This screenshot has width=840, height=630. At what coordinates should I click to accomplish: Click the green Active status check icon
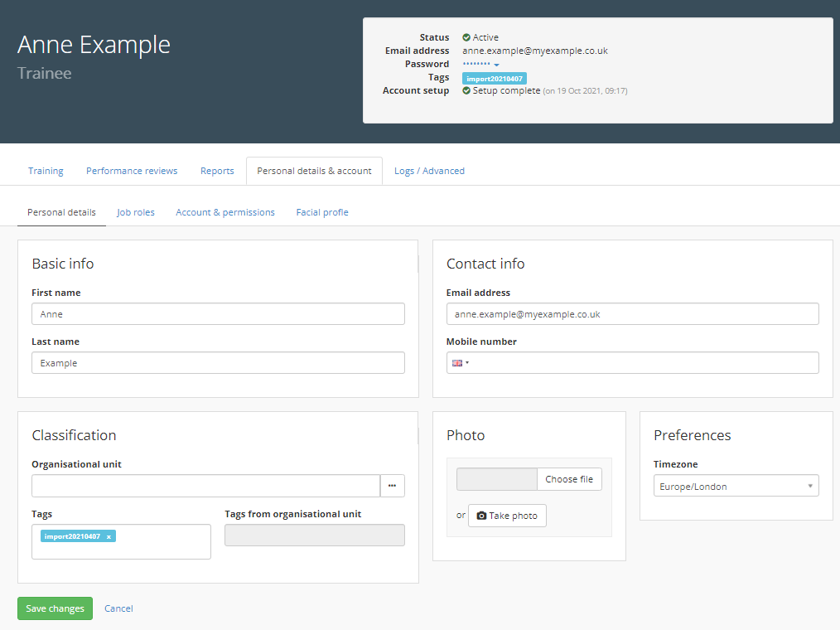click(466, 37)
